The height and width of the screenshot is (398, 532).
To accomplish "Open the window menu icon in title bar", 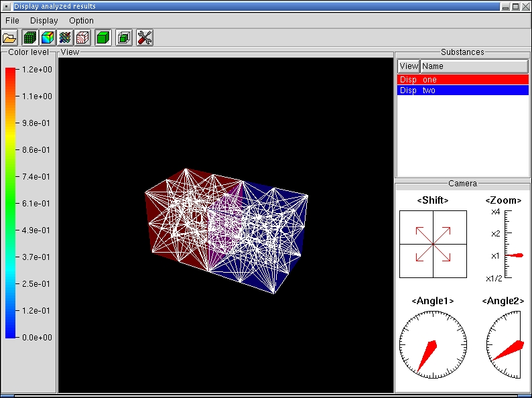I will tap(7, 6).
